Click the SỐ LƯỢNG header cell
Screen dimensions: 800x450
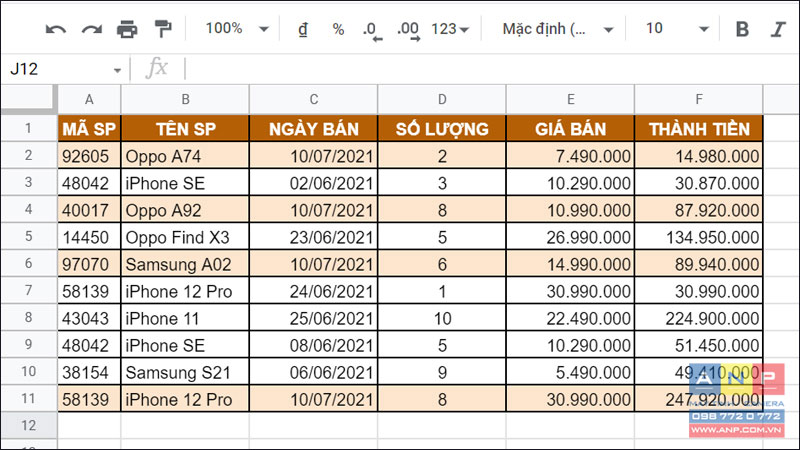point(442,129)
